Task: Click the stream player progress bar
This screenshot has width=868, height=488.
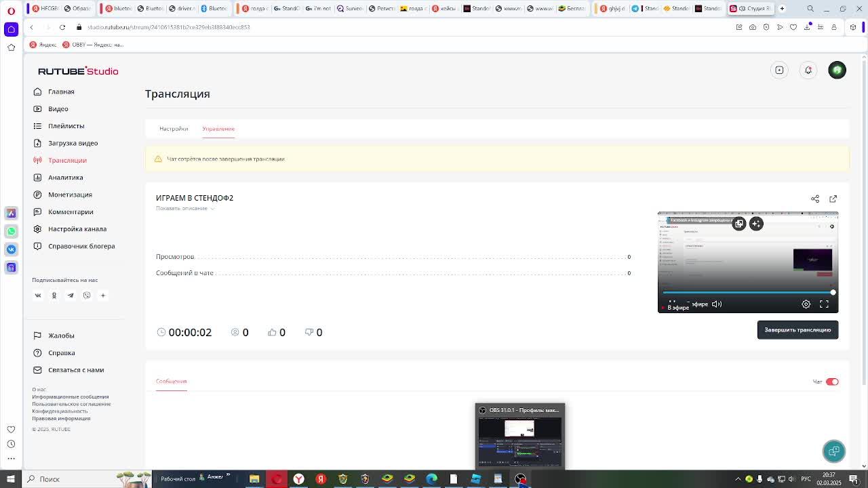Action: pos(748,293)
